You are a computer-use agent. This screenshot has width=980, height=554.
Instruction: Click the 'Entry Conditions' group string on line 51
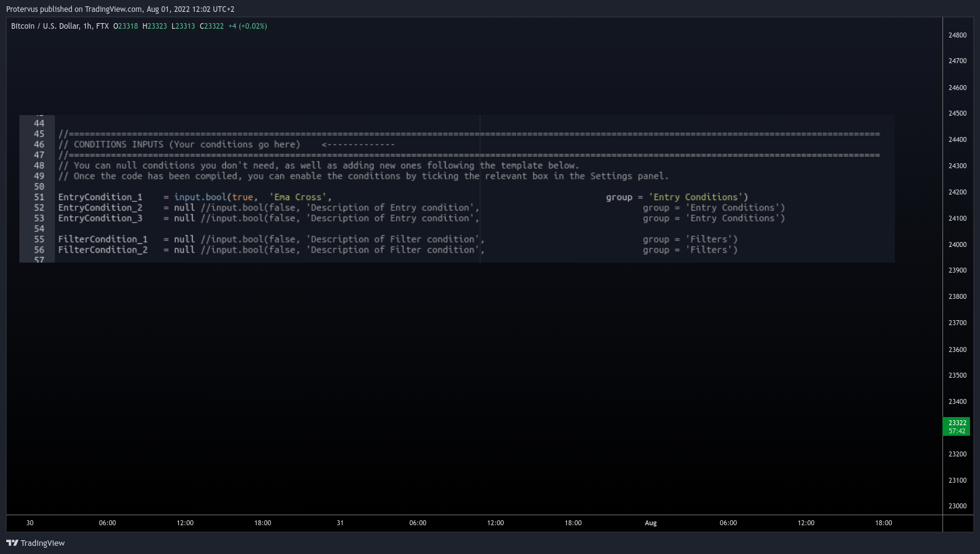click(696, 197)
